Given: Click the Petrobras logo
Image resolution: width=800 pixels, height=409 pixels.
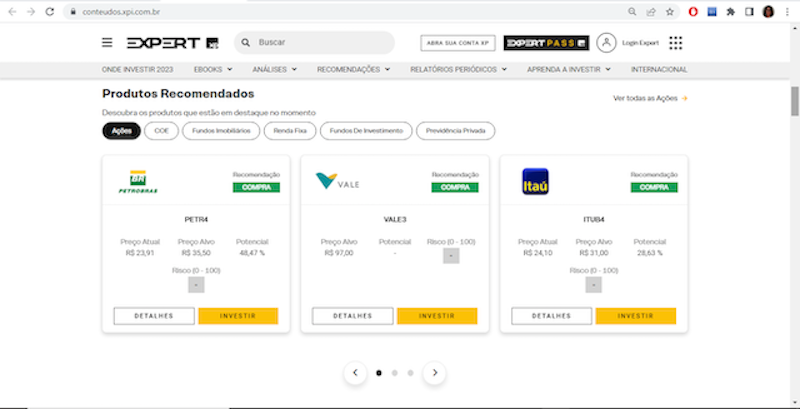Looking at the screenshot, I should [138, 182].
